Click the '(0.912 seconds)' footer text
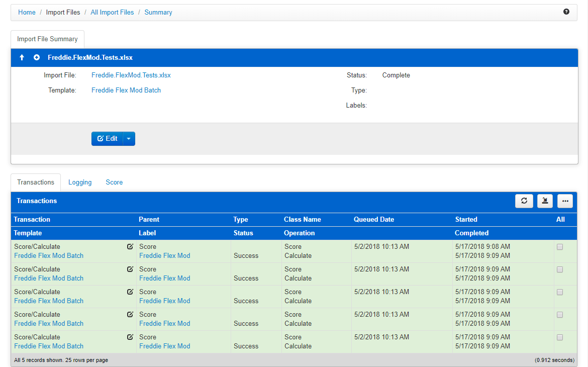 coord(555,360)
